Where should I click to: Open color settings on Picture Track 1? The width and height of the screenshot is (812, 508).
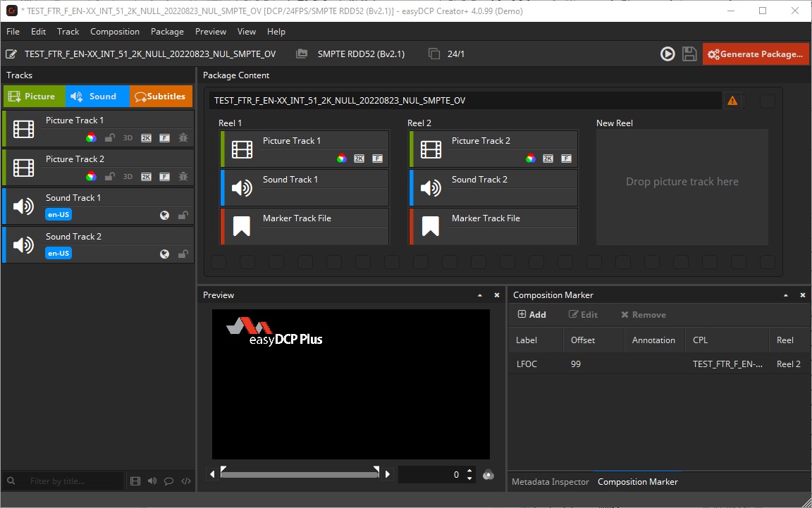point(91,138)
